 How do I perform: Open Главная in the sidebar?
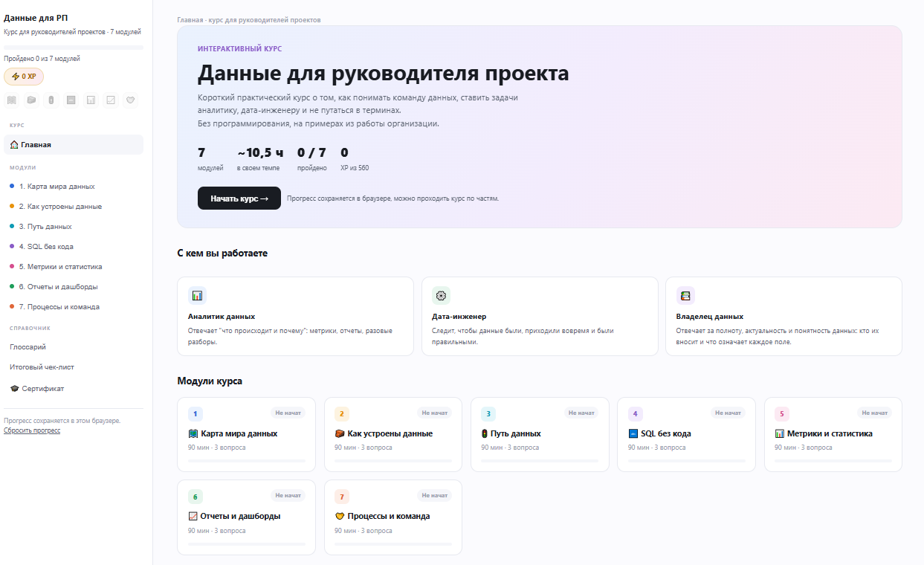74,144
